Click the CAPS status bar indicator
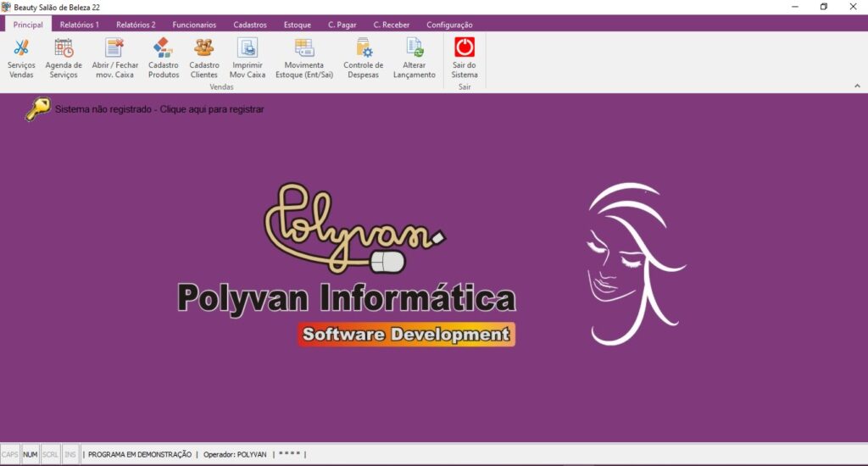The image size is (868, 466). coord(10,454)
